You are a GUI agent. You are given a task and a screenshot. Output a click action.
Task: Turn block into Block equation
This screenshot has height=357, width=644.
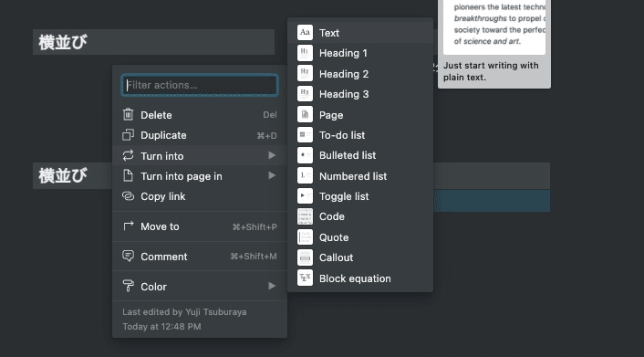(x=360, y=278)
